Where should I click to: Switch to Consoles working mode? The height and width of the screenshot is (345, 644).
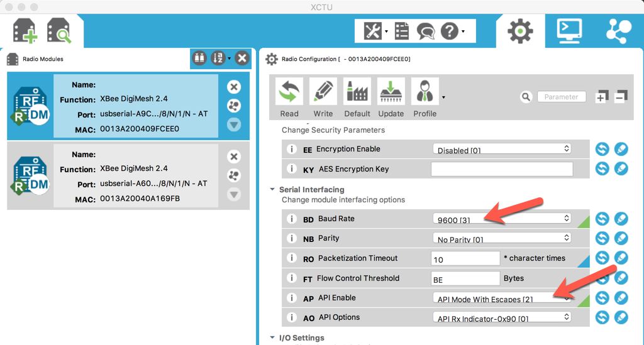569,31
